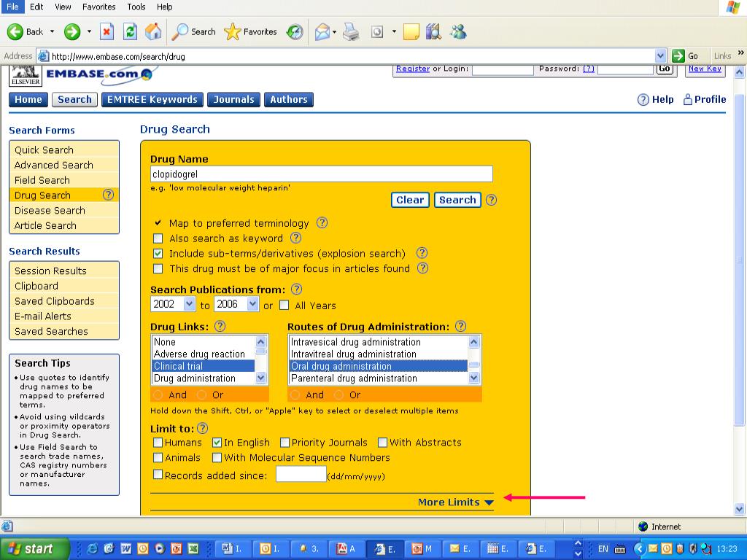This screenshot has width=747, height=560.
Task: Click the Search magnifier toolbar icon
Action: (x=179, y=31)
